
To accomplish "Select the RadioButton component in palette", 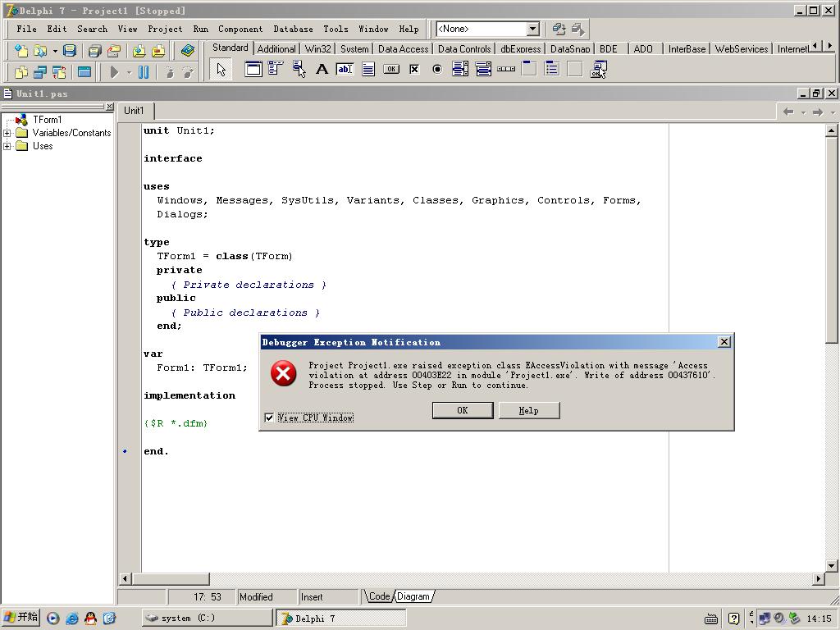I will 437,70.
